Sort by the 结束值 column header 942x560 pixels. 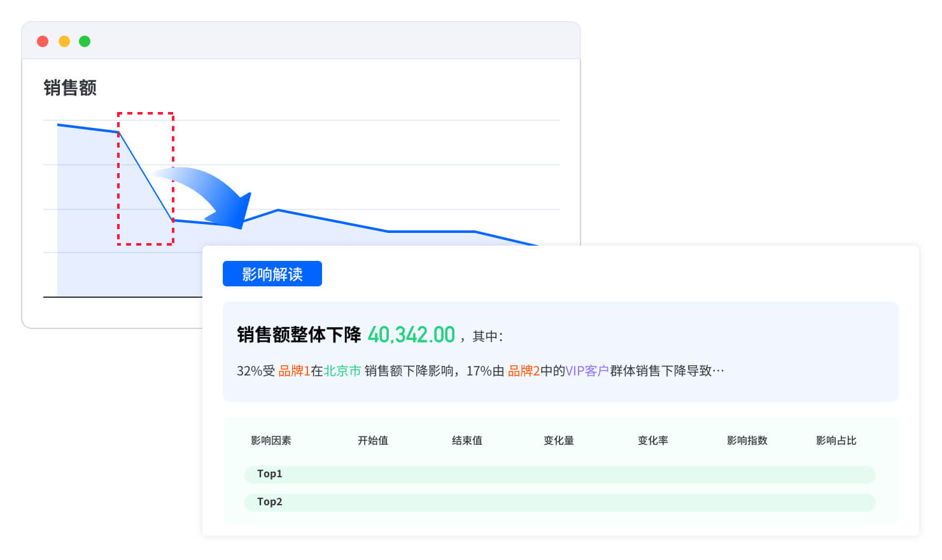click(x=467, y=440)
